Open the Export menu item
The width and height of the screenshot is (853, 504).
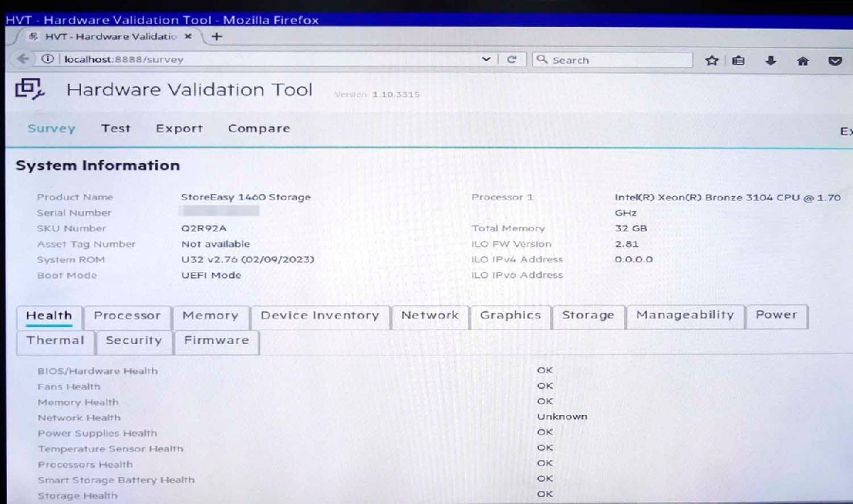tap(179, 129)
